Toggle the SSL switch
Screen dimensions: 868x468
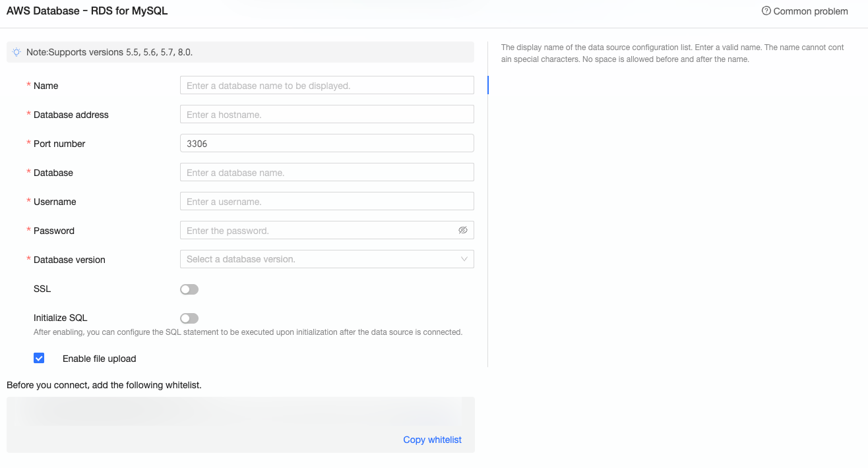point(189,289)
